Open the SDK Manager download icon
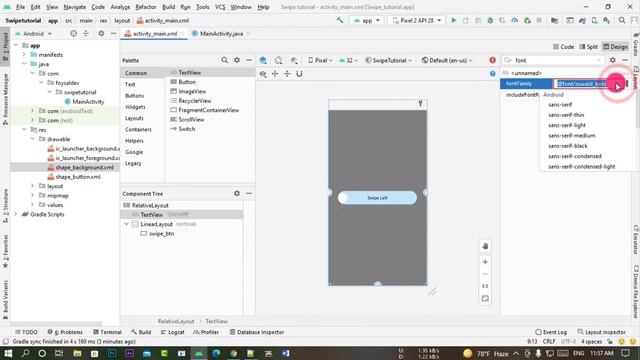Screen dimensions: 640x360 tap(607, 20)
